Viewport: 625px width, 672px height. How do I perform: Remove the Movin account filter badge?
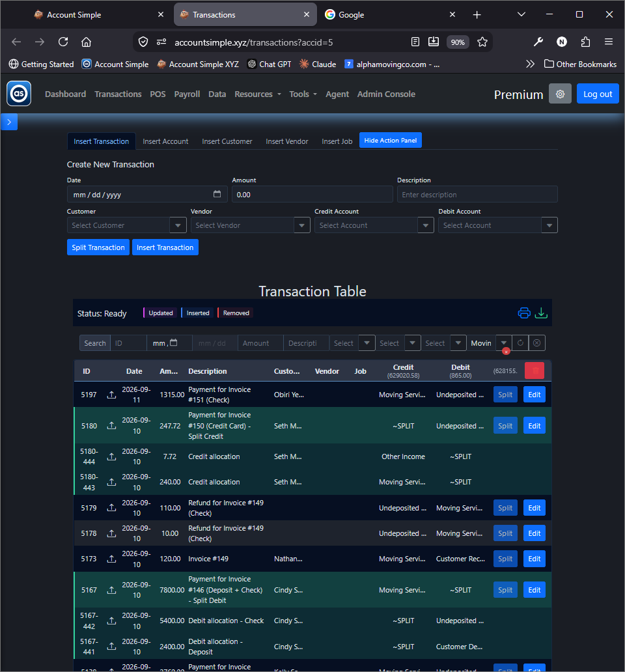tap(507, 352)
